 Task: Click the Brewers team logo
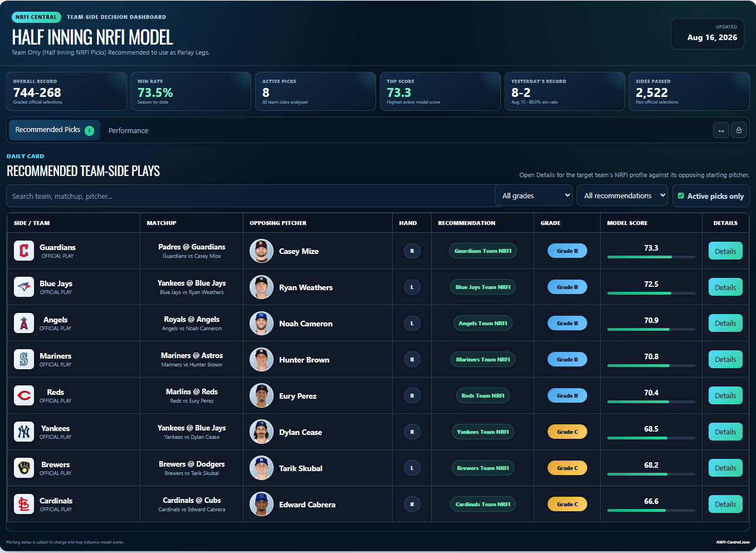24,468
